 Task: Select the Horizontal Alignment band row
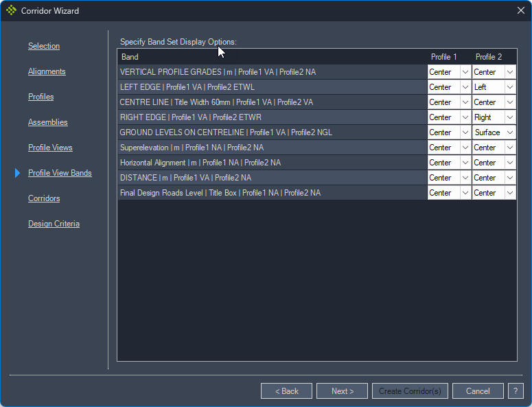[x=272, y=163]
